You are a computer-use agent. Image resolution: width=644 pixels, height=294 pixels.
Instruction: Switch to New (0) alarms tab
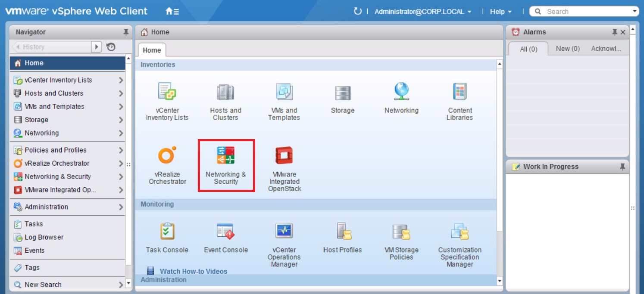(568, 49)
